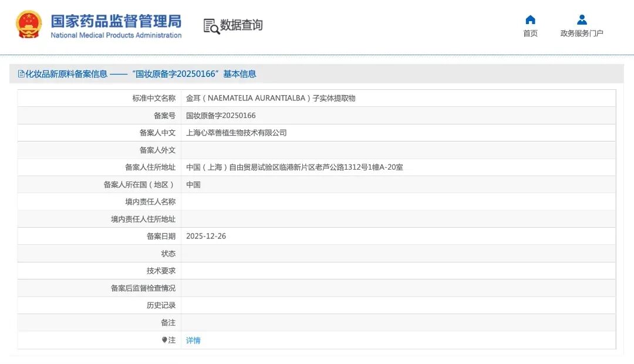Click the 备案人住所地址 address value
The image size is (634, 364).
295,167
